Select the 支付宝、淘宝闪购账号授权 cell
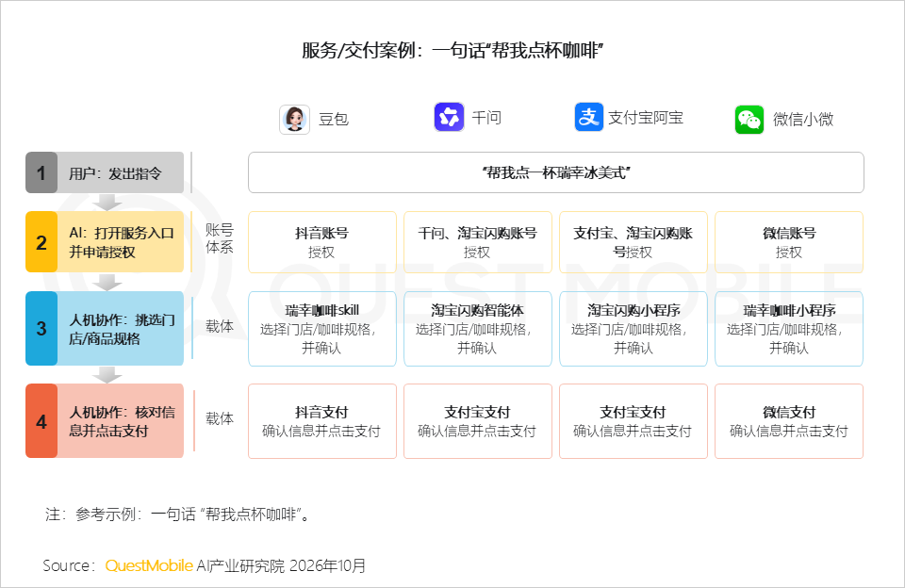905x588 pixels. 633,242
